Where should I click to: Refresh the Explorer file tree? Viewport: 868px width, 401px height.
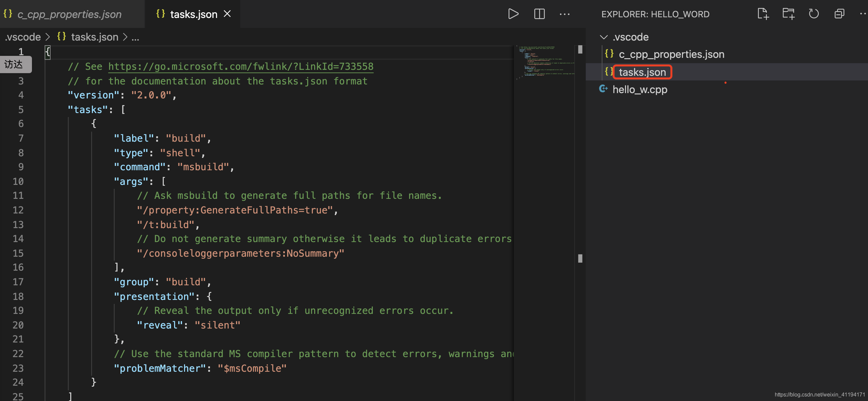[813, 14]
